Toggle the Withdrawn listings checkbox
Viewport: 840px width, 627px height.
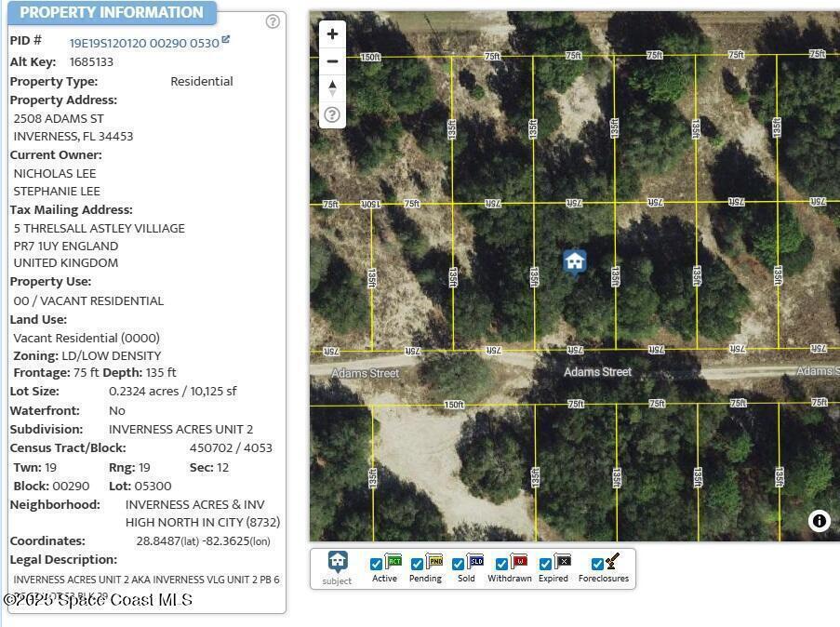501,565
